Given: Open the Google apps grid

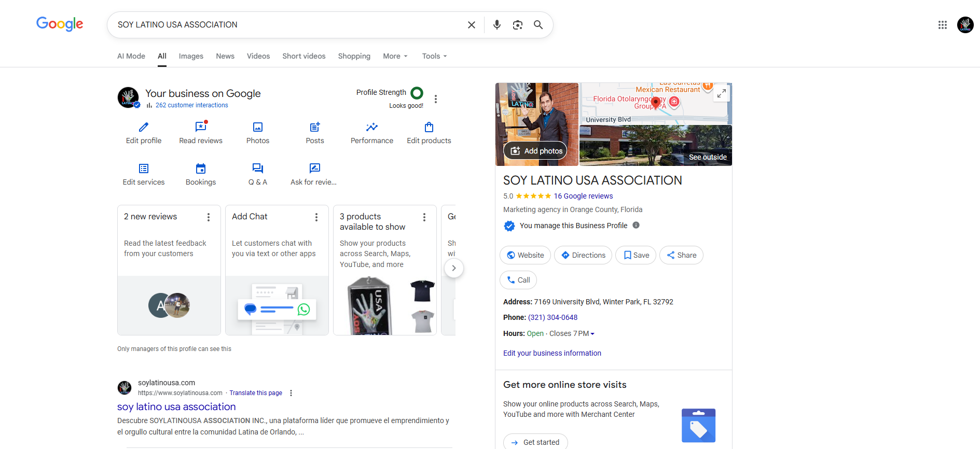Looking at the screenshot, I should 943,25.
